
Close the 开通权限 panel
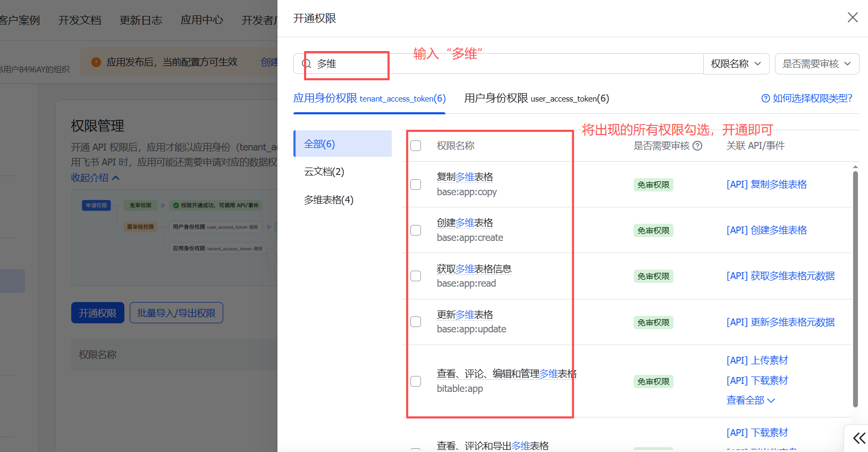(x=853, y=18)
